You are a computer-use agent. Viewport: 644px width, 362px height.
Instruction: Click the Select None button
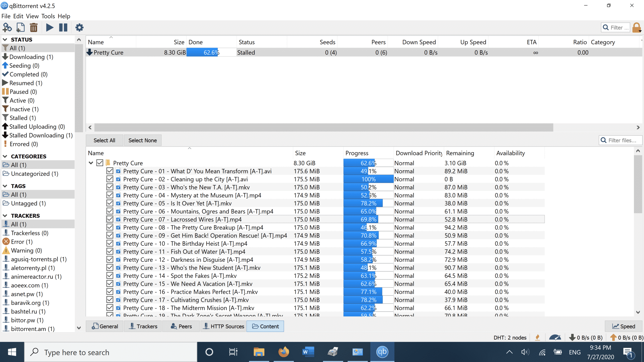(x=142, y=140)
